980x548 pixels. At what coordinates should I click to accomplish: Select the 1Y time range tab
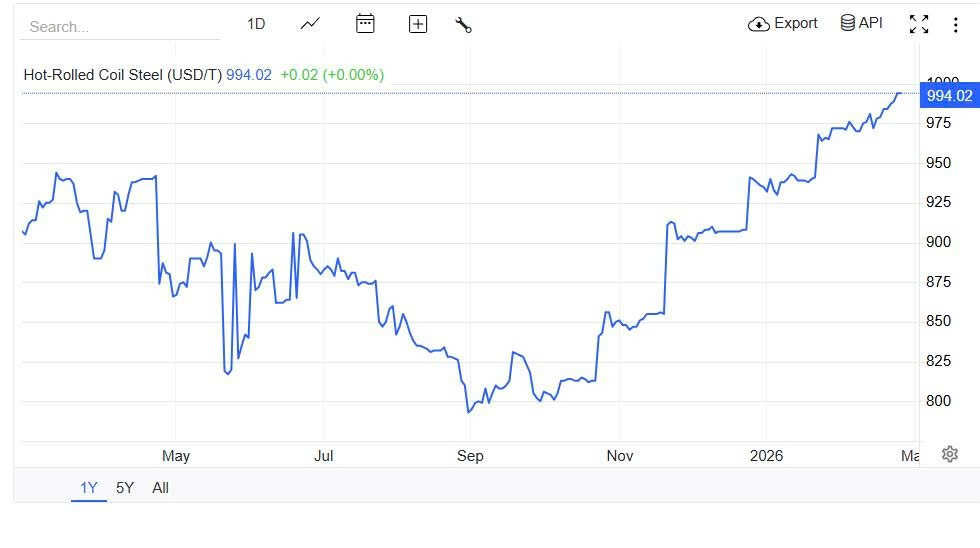(x=89, y=488)
